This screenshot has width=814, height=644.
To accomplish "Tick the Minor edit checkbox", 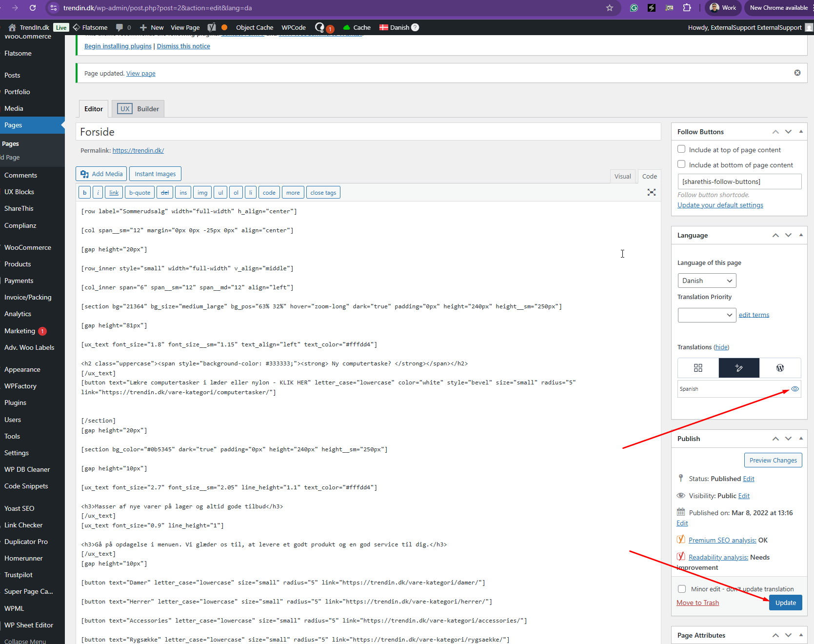I will (682, 589).
